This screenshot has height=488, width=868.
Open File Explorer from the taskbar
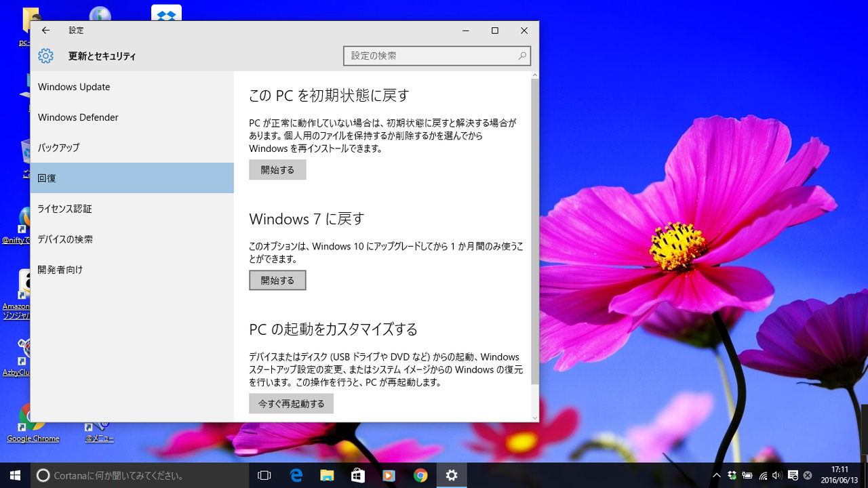[x=327, y=474]
